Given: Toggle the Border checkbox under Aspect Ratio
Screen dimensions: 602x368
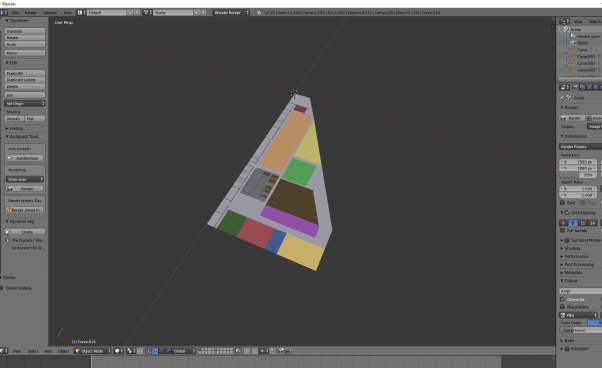Looking at the screenshot, I should (x=562, y=203).
